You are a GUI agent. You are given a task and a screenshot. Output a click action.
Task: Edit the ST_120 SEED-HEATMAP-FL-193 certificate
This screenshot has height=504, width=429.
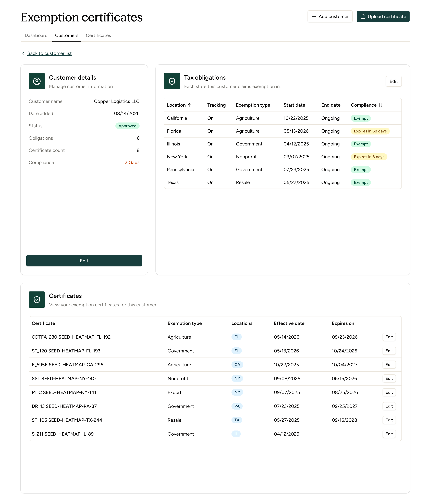[389, 351]
